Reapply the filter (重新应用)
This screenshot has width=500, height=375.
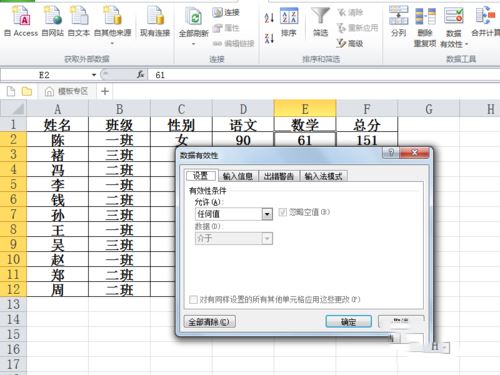(x=357, y=28)
